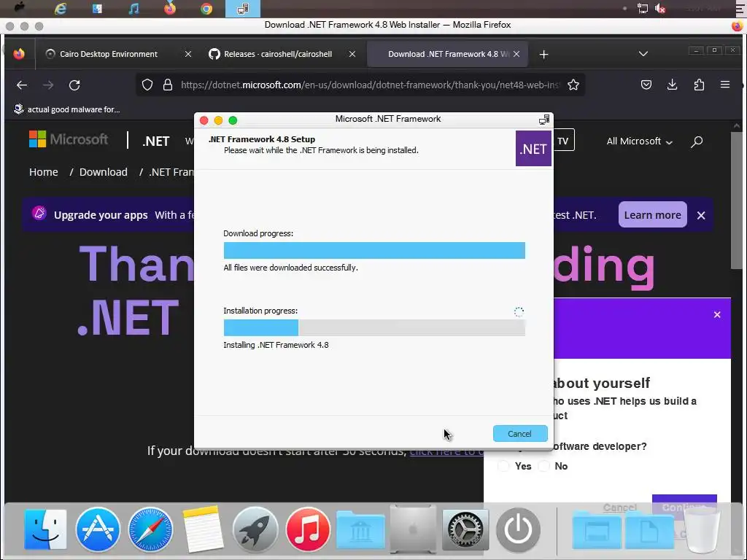Close the Releases cairoshell tab
The height and width of the screenshot is (560, 747).
click(352, 54)
